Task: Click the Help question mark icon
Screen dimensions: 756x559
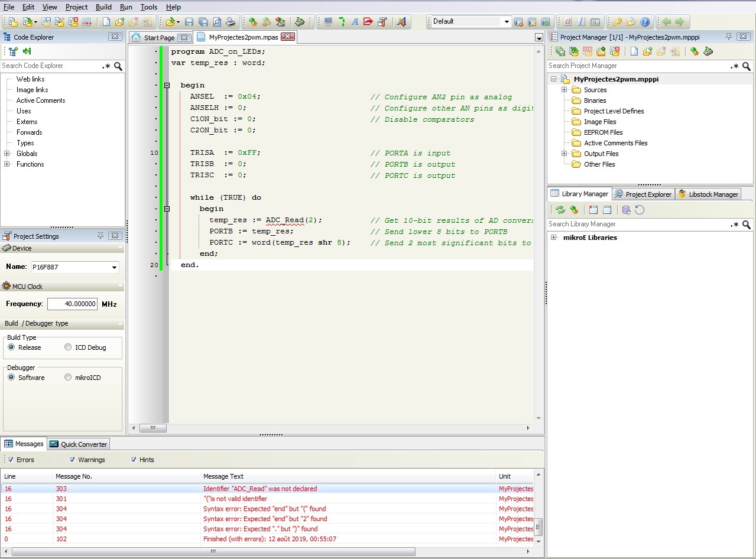Action: click(645, 22)
